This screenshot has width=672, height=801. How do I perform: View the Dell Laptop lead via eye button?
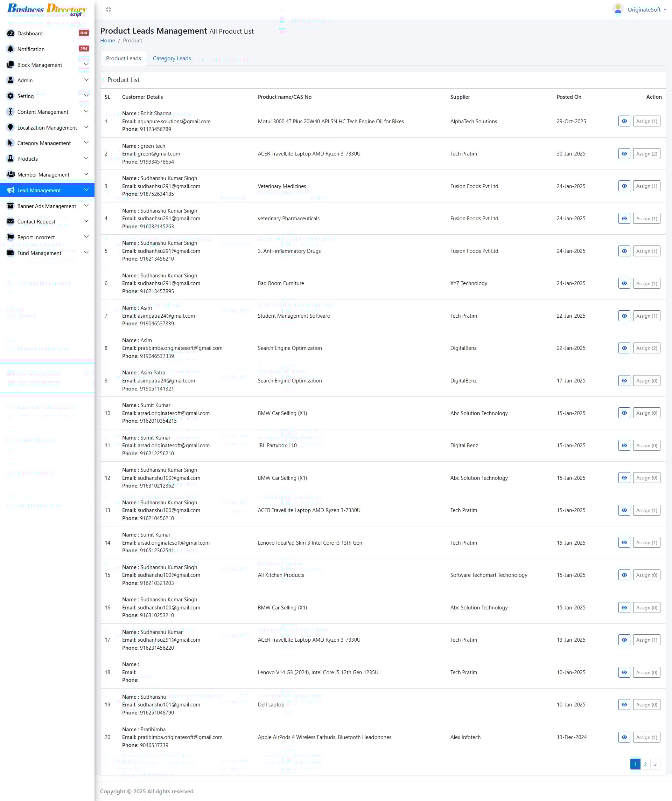624,705
